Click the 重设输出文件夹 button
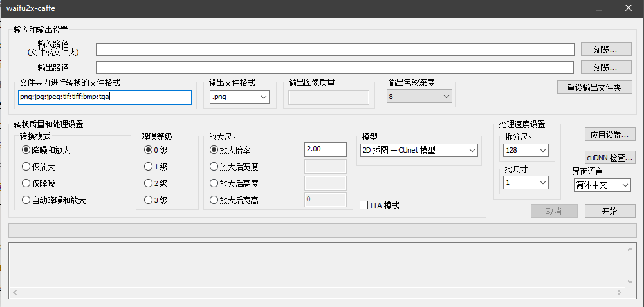 [x=594, y=88]
